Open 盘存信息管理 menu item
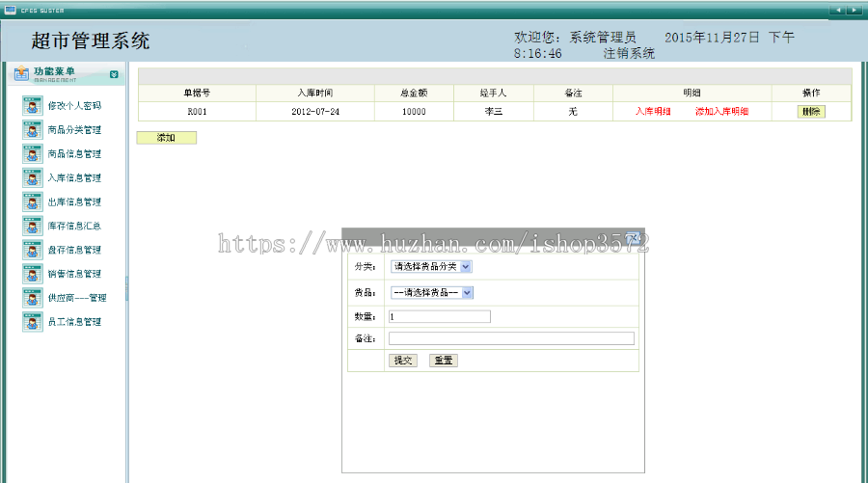This screenshot has height=483, width=868. tap(74, 250)
